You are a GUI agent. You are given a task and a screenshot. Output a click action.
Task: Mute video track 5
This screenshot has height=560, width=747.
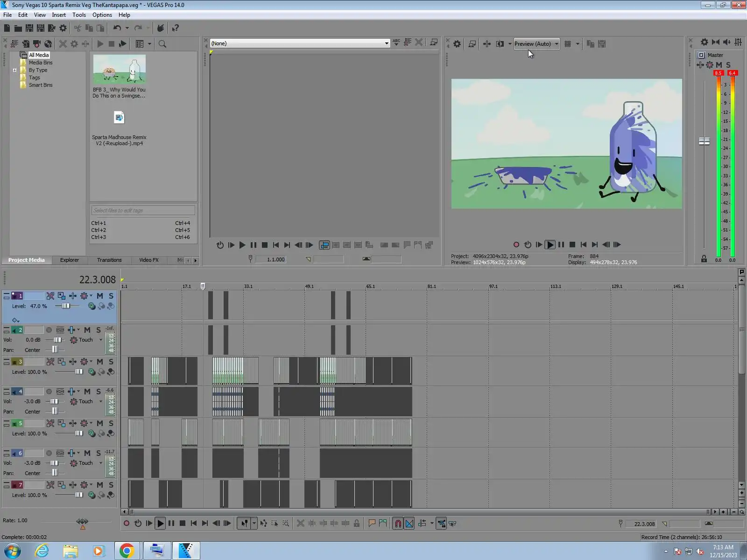pos(100,423)
